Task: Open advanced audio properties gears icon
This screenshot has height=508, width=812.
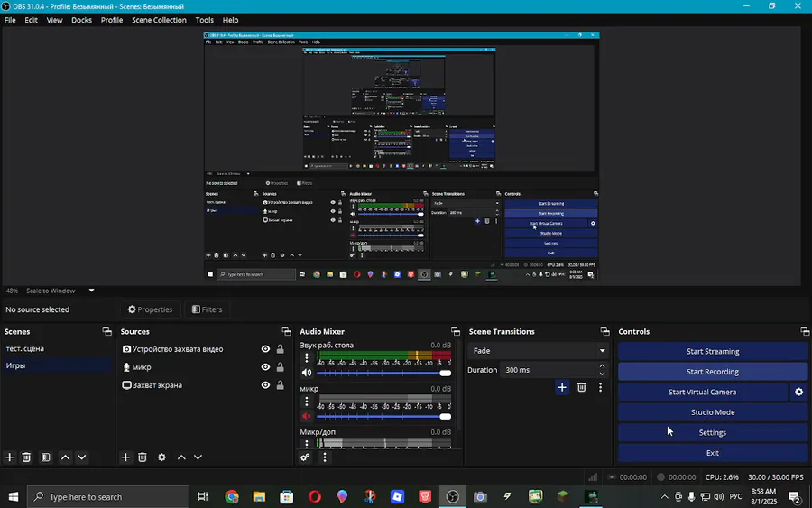Action: (305, 457)
